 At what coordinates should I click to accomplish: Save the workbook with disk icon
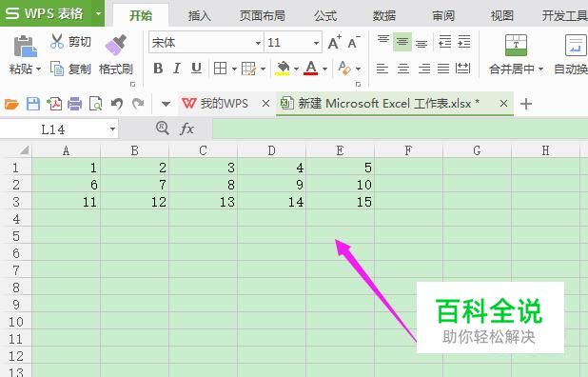pos(33,104)
